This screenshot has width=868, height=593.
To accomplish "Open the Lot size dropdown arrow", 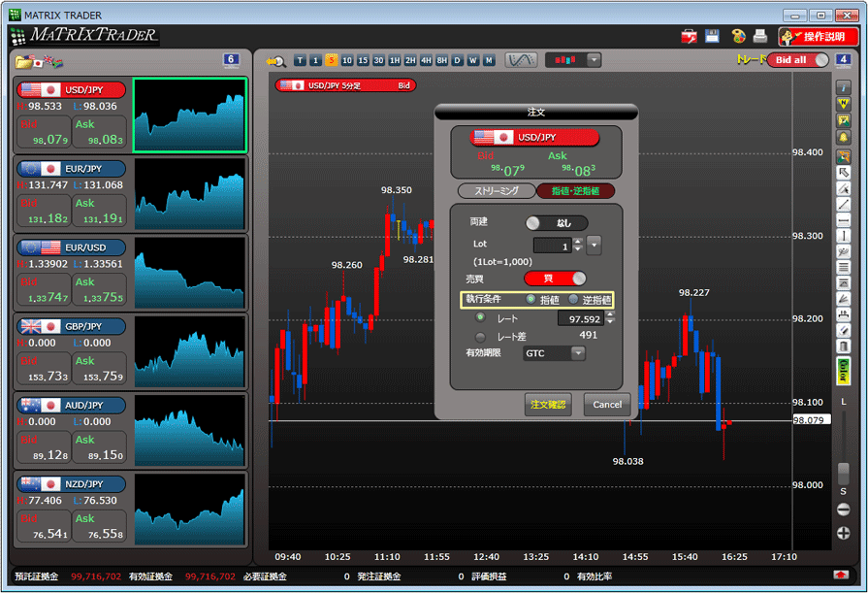I will coord(594,245).
